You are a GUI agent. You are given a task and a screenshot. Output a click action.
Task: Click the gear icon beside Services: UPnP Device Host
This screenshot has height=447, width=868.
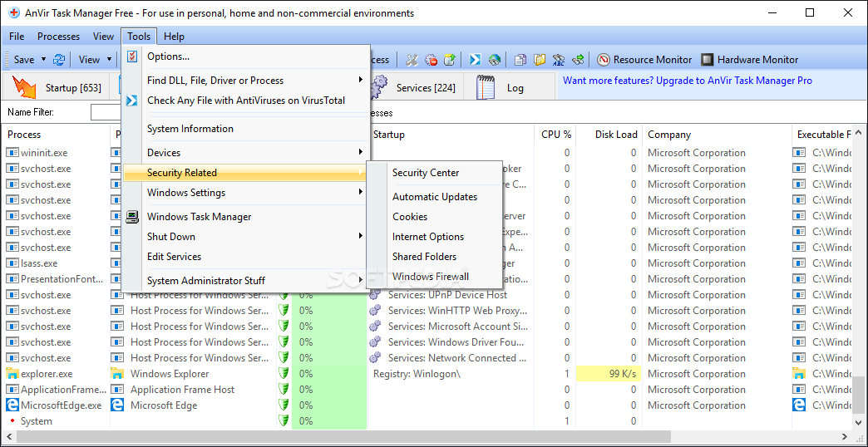tap(375, 295)
